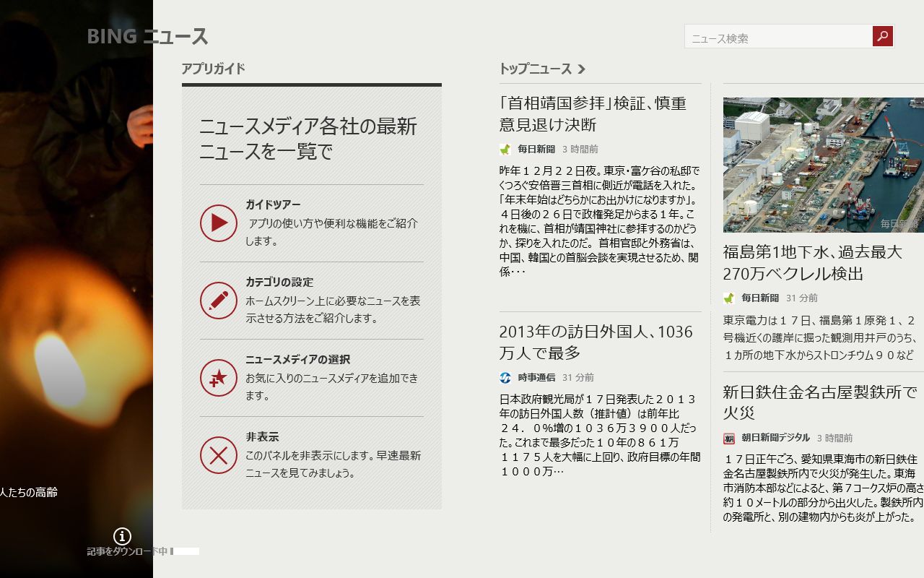Open the カテゴリの設定 guide item title
Screen dimensions: 924x578
point(279,282)
